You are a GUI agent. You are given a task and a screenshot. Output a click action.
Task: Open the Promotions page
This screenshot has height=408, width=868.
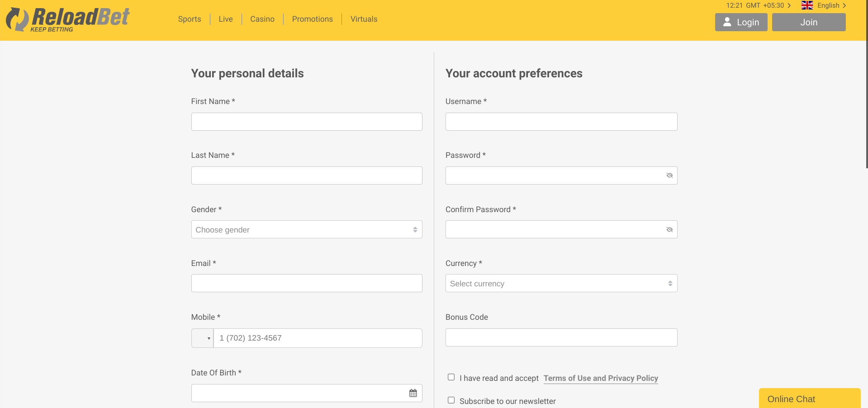313,19
